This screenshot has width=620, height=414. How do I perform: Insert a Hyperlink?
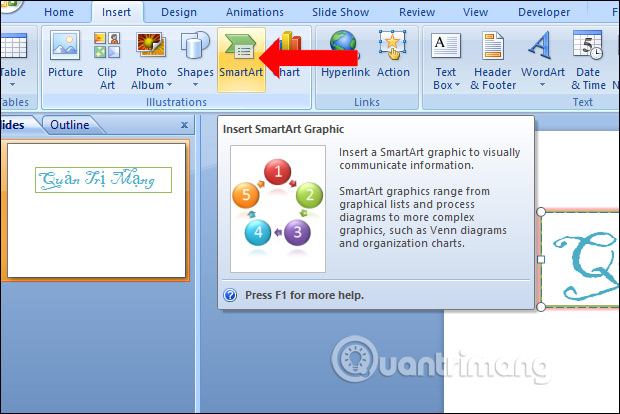pyautogui.click(x=345, y=55)
